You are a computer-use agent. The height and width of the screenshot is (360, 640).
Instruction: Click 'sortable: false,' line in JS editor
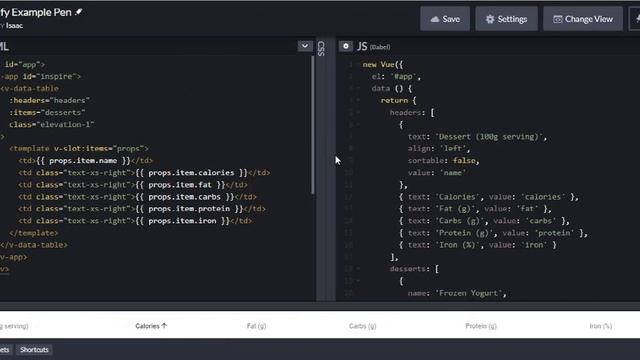pyautogui.click(x=443, y=160)
